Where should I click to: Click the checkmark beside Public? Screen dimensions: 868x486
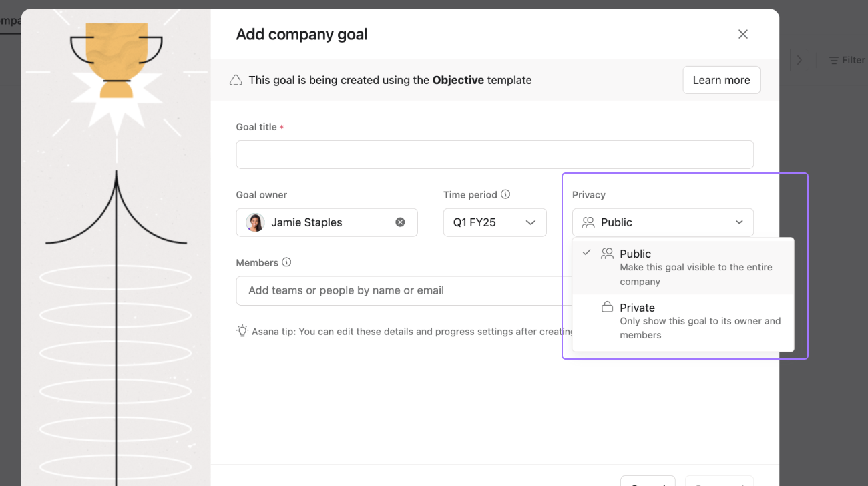point(586,253)
